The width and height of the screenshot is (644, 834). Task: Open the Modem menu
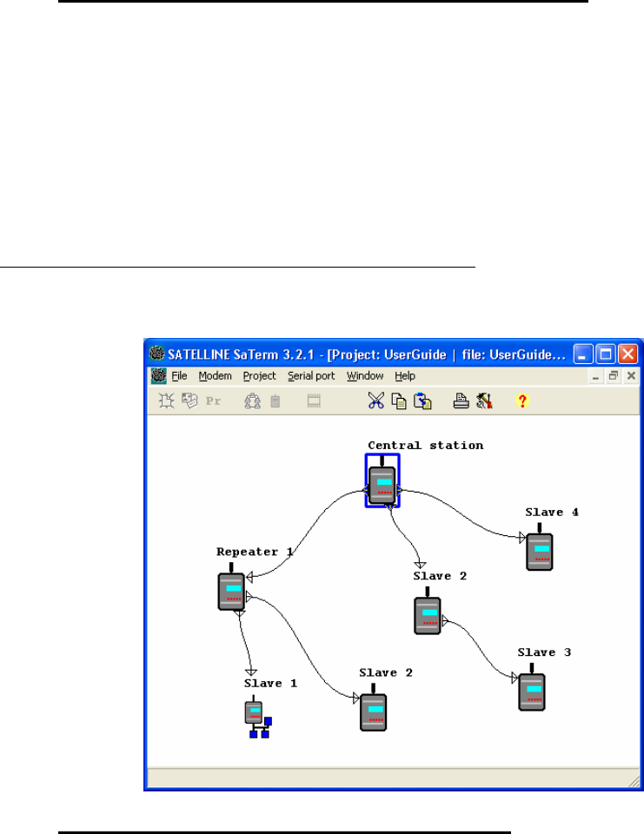215,376
